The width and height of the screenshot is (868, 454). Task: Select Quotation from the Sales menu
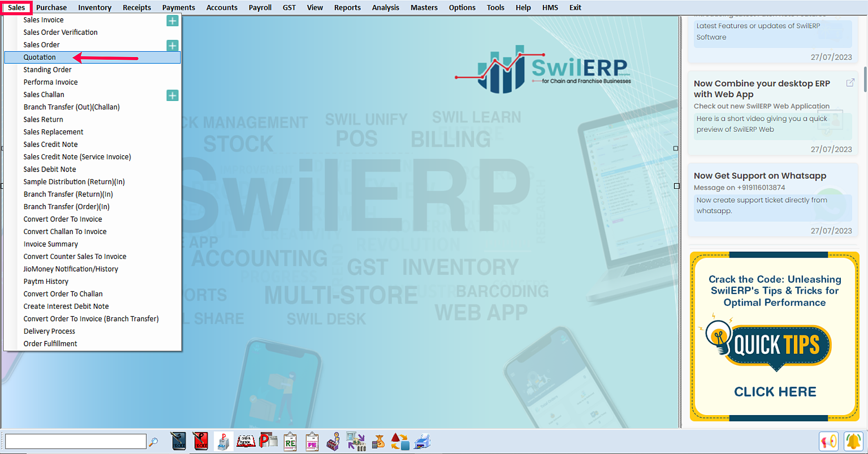(x=92, y=57)
